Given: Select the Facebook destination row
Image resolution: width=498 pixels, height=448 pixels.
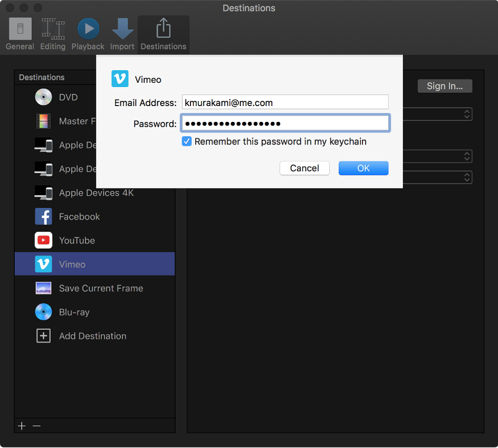Looking at the screenshot, I should coord(94,217).
